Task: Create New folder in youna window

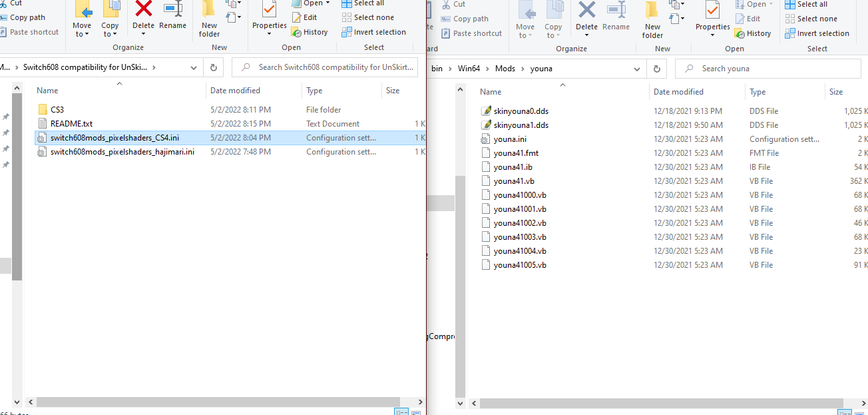Action: pyautogui.click(x=652, y=21)
